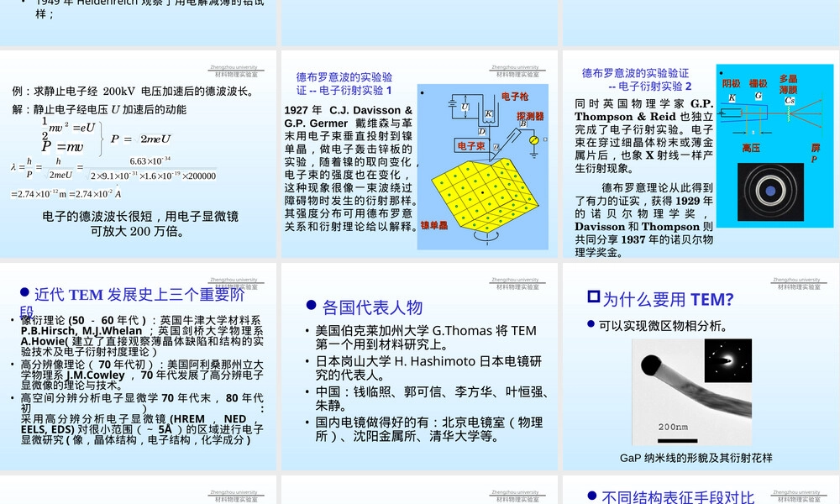Screen dimensions: 840x504
Task: Click the GaP nanowire micrograph image
Action: [691, 392]
